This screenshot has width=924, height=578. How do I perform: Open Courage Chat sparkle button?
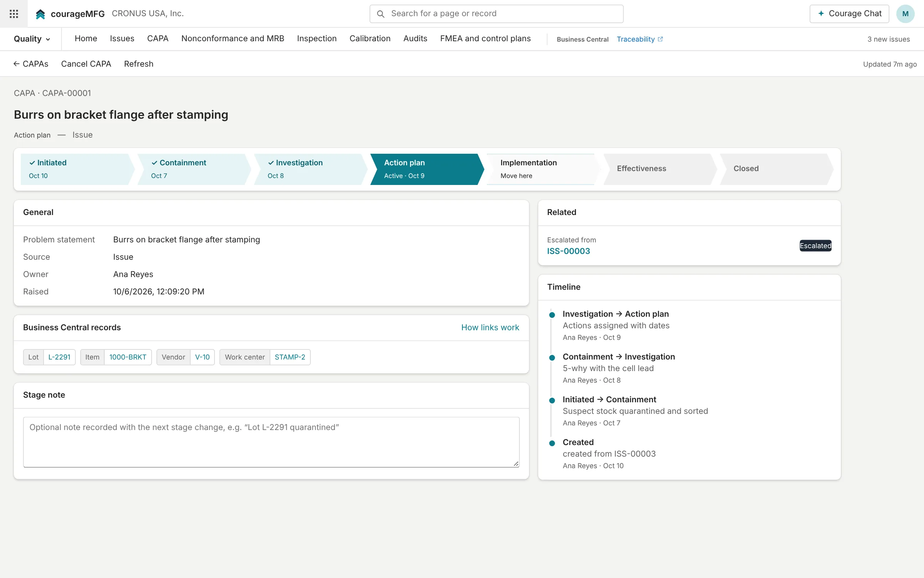click(849, 13)
